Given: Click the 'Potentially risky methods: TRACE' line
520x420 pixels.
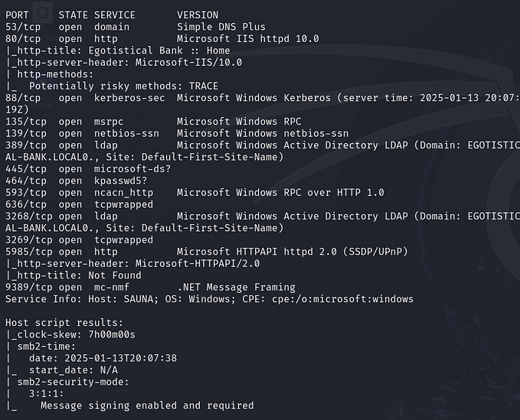Looking at the screenshot, I should click(123, 86).
